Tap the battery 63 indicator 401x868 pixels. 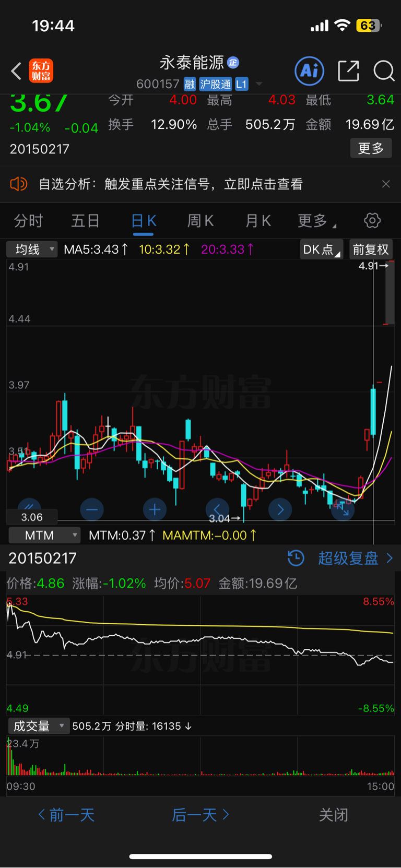click(369, 25)
